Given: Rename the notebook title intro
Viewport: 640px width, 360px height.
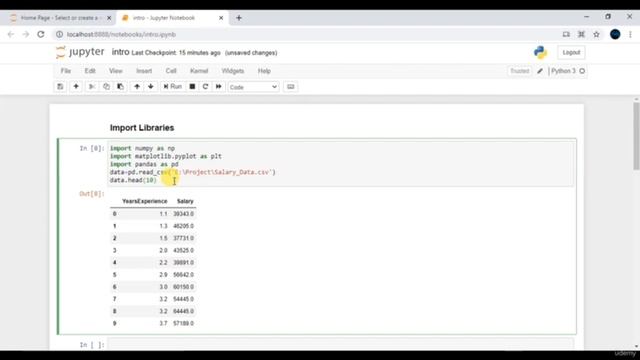Looking at the screenshot, I should [120, 52].
